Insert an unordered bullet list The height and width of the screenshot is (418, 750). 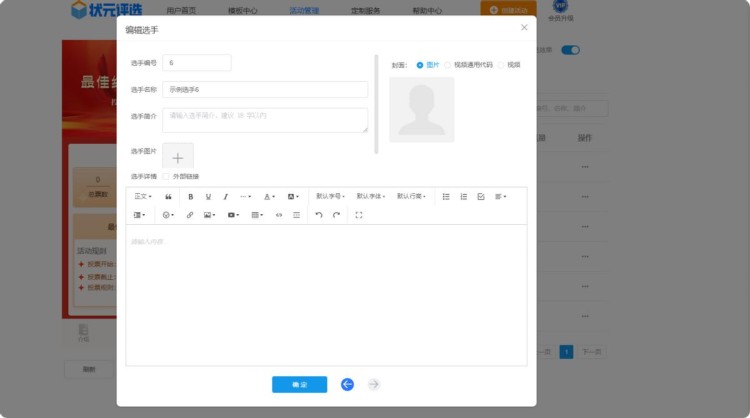click(x=446, y=197)
